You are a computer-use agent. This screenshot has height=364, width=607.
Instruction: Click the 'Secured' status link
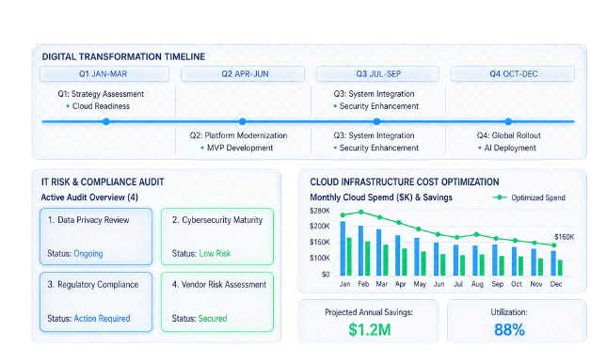pos(213,319)
